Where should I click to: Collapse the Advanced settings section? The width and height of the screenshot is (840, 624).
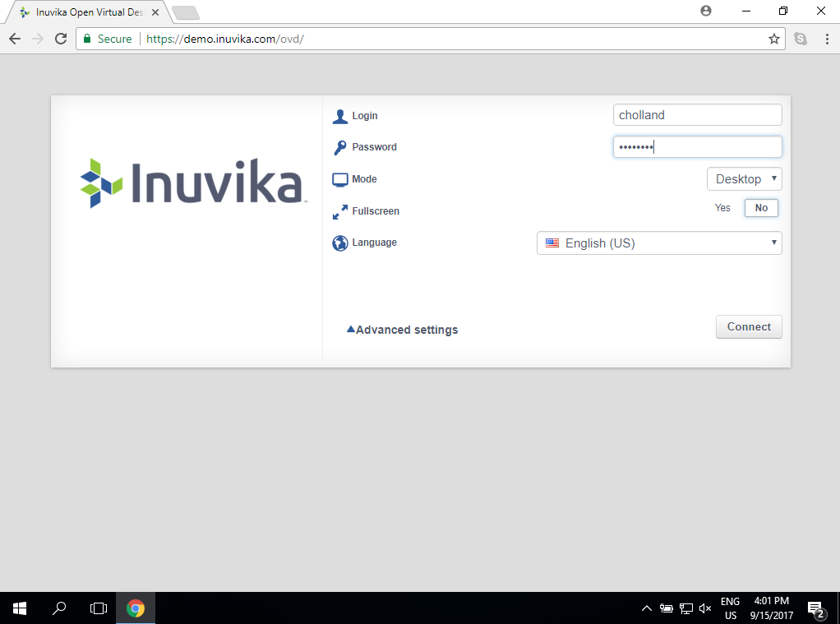(402, 329)
